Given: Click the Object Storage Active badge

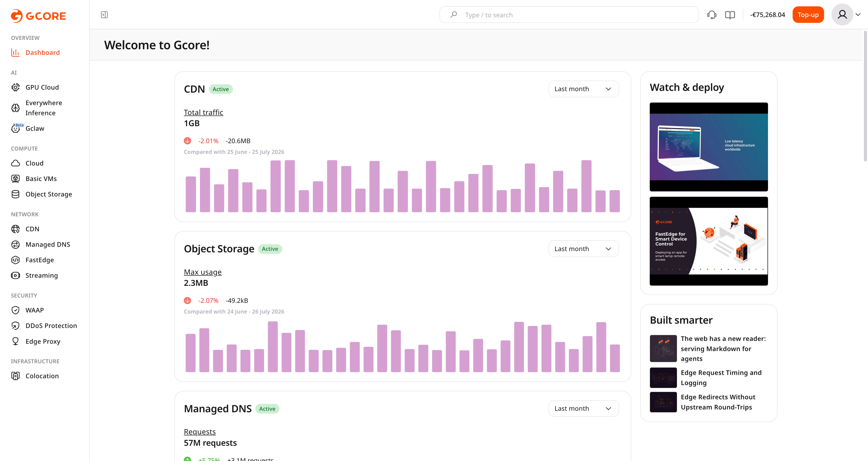Looking at the screenshot, I should 270,249.
